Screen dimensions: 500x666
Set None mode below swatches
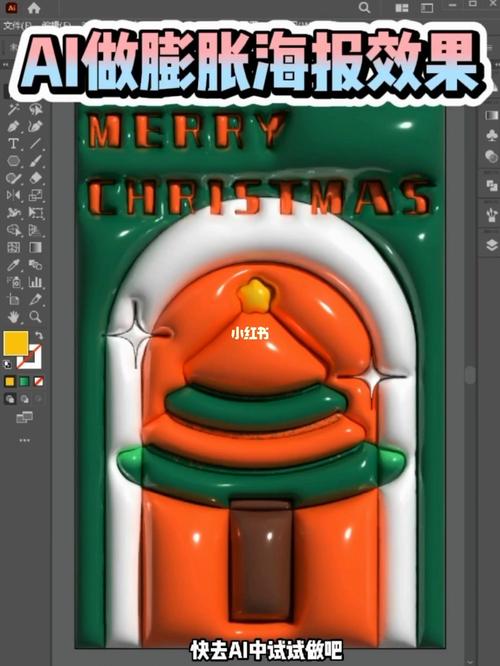[39, 381]
